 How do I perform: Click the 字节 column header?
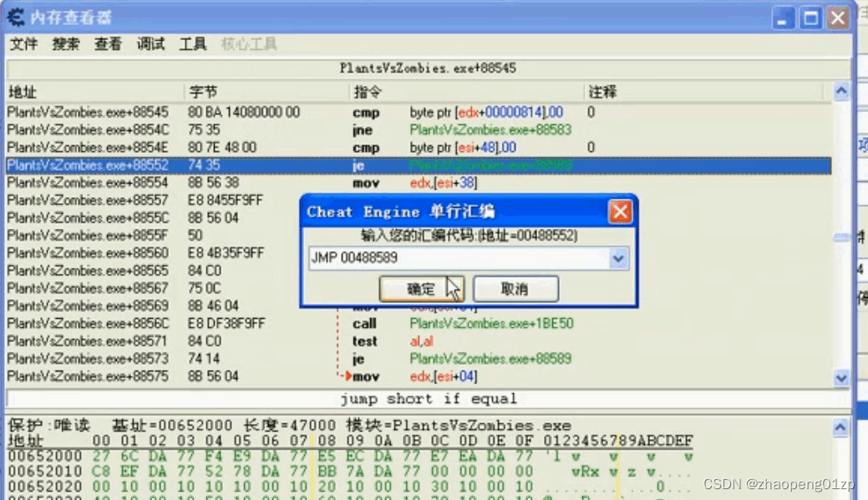pyautogui.click(x=266, y=92)
